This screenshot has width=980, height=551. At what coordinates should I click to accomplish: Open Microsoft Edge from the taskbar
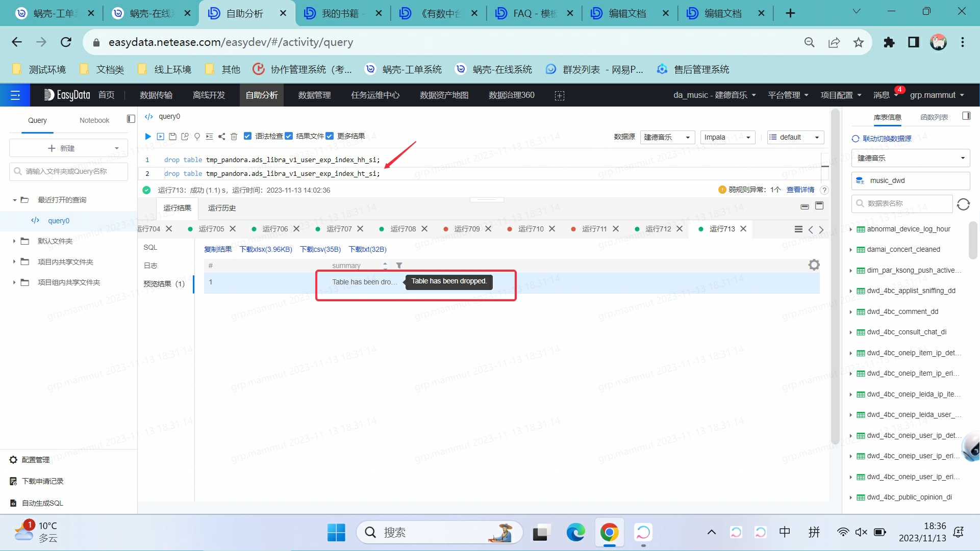(575, 532)
